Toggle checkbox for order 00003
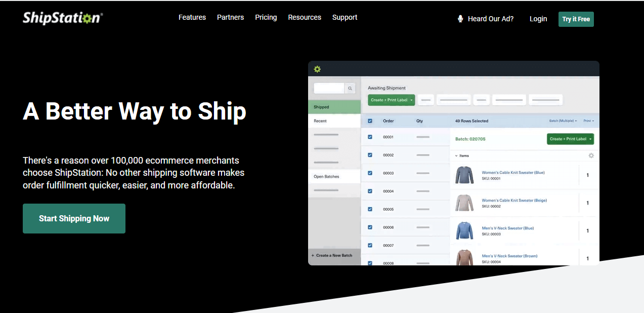This screenshot has height=313, width=644. click(370, 173)
